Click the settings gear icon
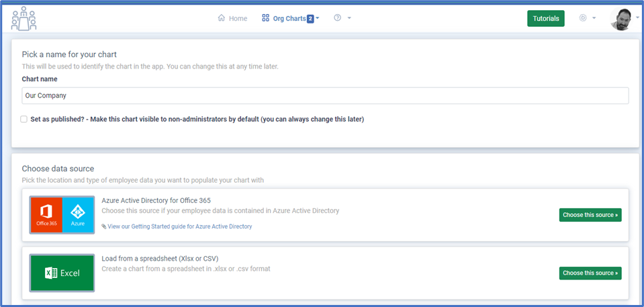The image size is (644, 307). click(x=583, y=18)
